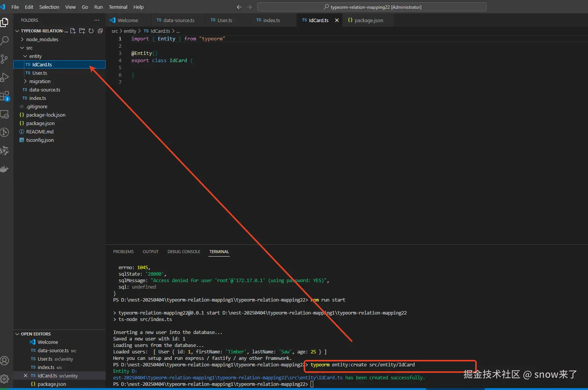Open the Go menu
The image size is (588, 390).
pos(85,7)
